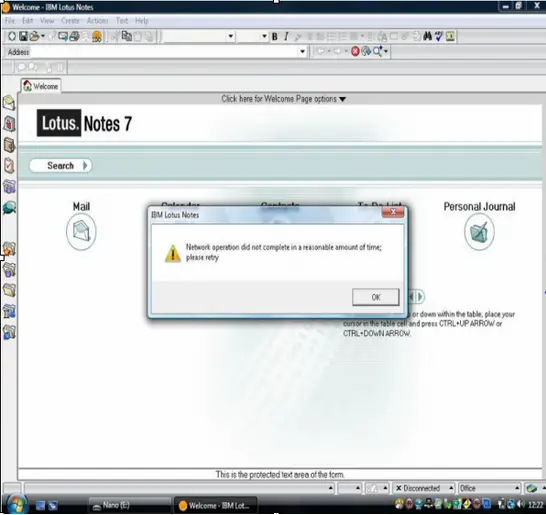
Task: Switch to Nano (E:) taskbar button
Action: coord(130,505)
